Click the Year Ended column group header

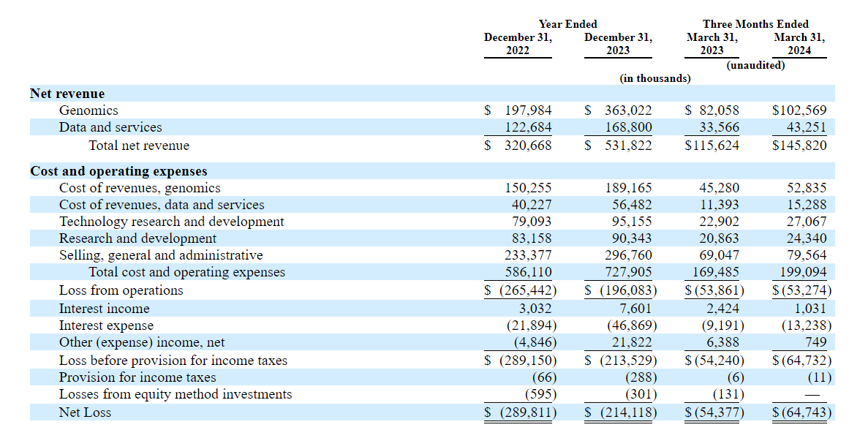pyautogui.click(x=567, y=24)
